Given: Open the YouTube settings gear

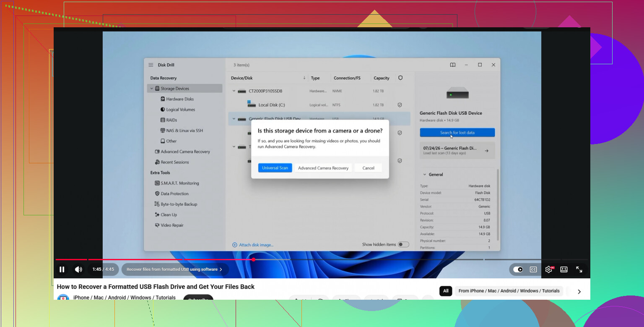Looking at the screenshot, I should click(549, 269).
